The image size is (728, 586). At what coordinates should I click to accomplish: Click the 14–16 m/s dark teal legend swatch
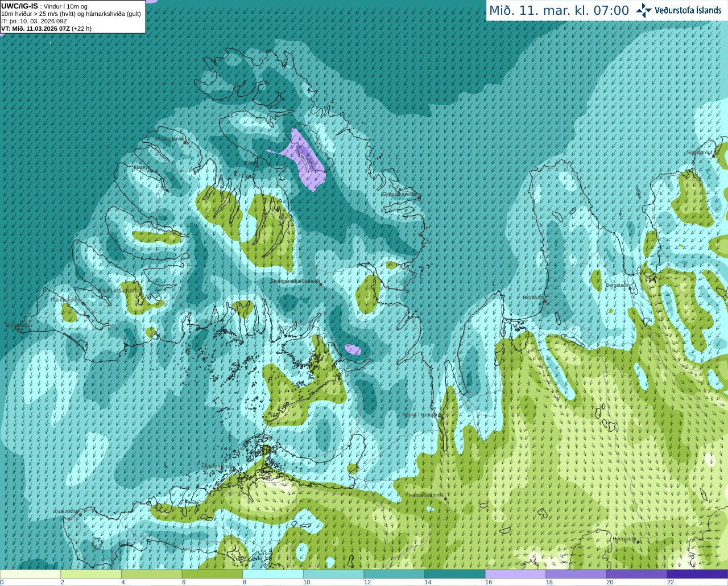click(x=455, y=574)
